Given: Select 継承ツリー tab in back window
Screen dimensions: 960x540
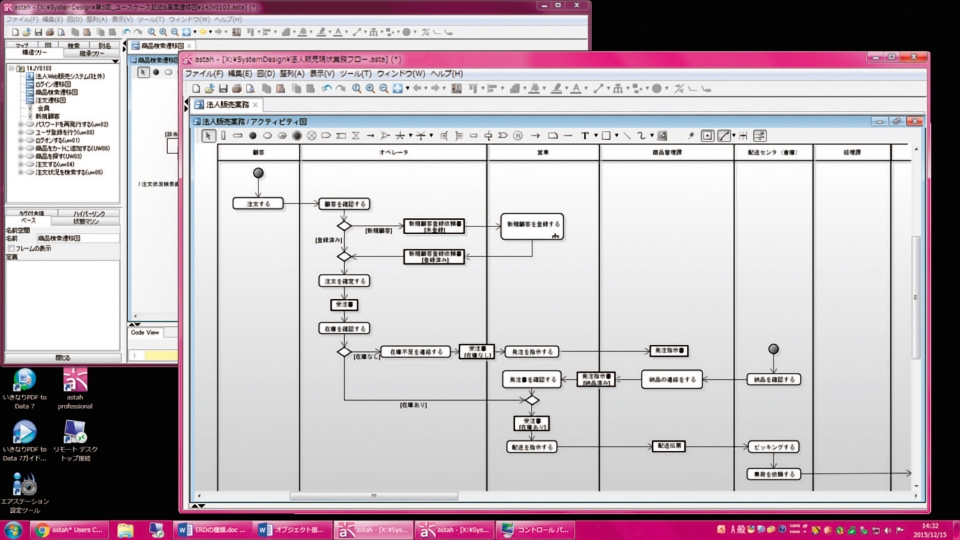Looking at the screenshot, I should (x=92, y=54).
